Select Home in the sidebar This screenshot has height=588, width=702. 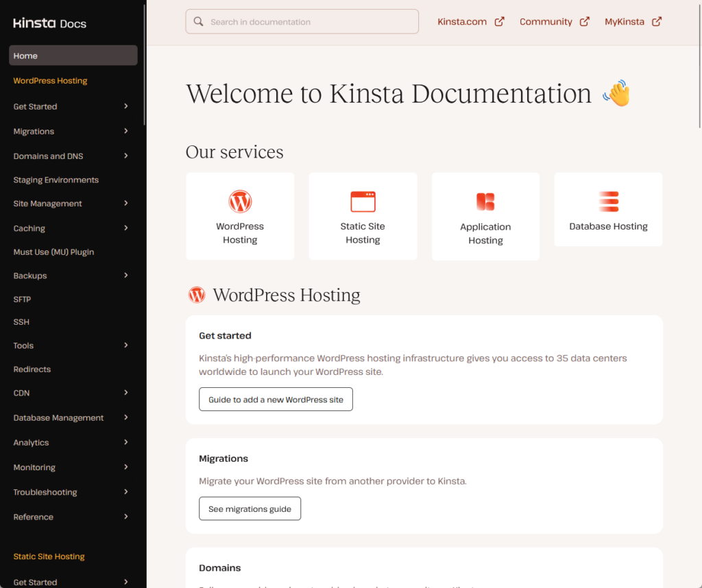pos(73,56)
